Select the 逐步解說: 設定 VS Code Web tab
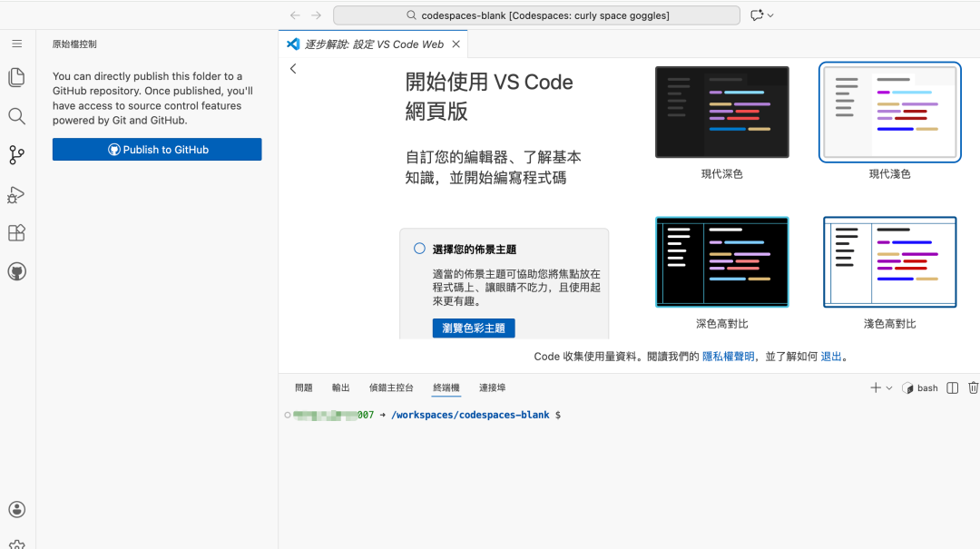The width and height of the screenshot is (980, 549). (x=374, y=44)
